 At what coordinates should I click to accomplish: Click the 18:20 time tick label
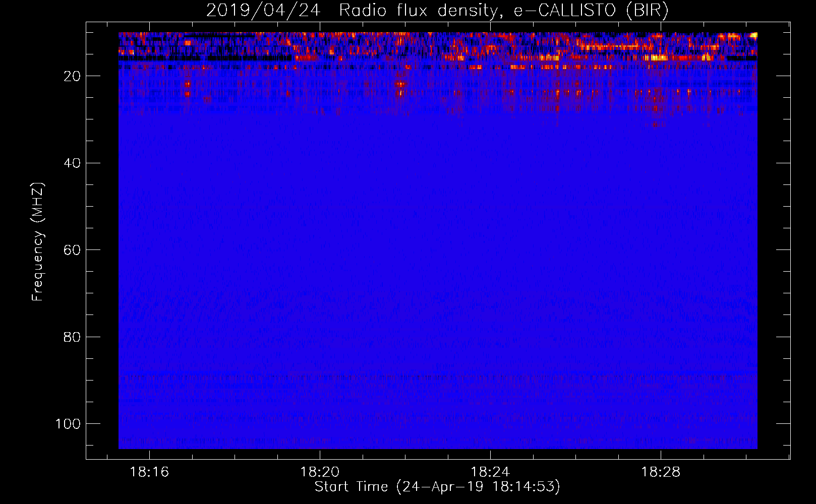tap(320, 472)
